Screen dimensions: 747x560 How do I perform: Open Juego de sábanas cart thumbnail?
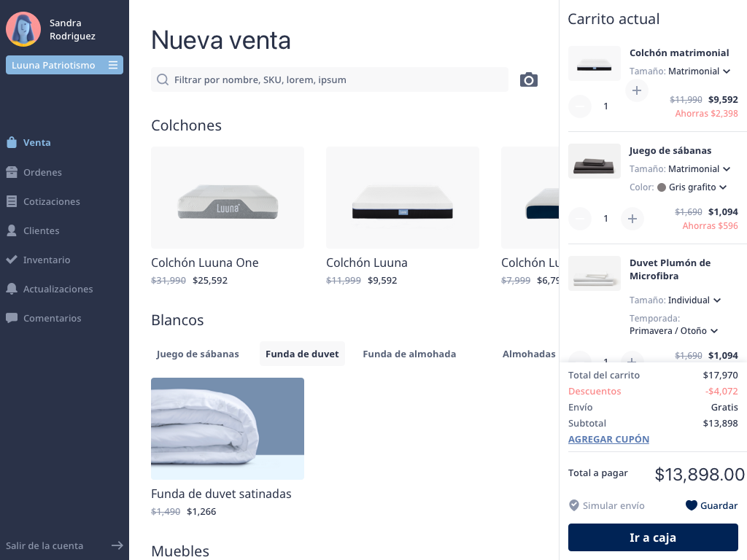click(x=595, y=161)
